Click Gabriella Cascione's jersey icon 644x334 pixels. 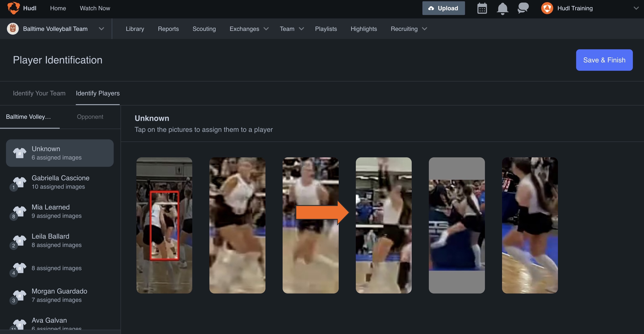click(x=19, y=182)
